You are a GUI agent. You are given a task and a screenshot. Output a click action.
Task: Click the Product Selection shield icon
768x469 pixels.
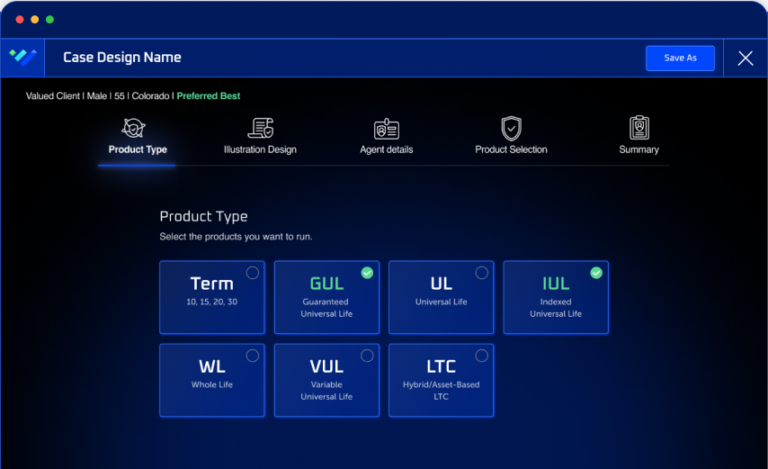(x=511, y=128)
